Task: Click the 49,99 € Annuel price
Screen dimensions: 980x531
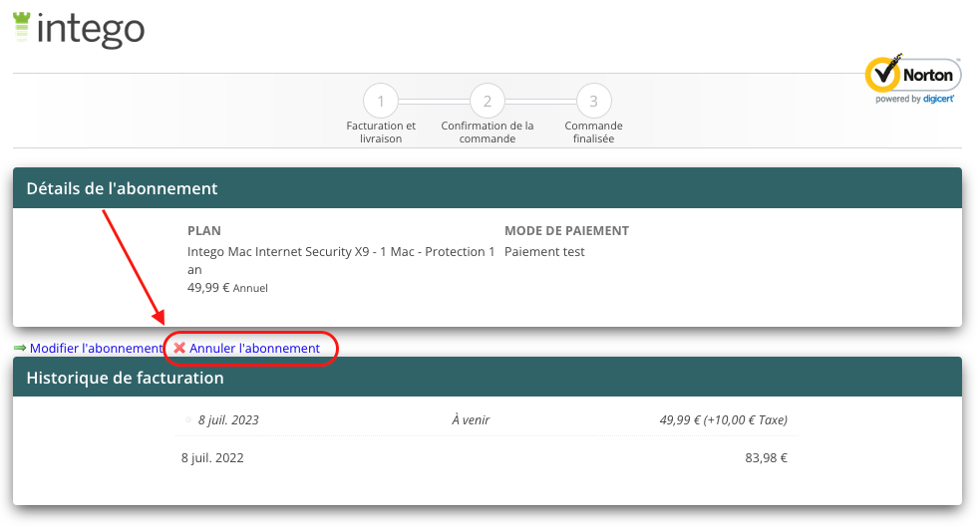Action: [x=227, y=287]
